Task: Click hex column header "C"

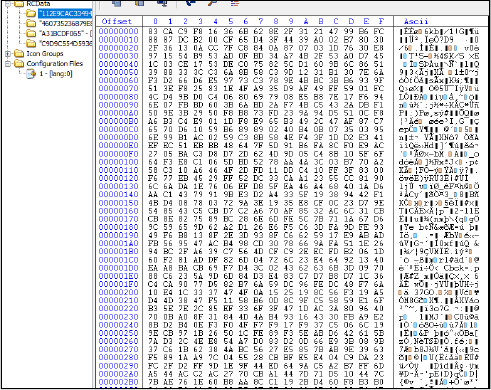Action: (x=336, y=21)
